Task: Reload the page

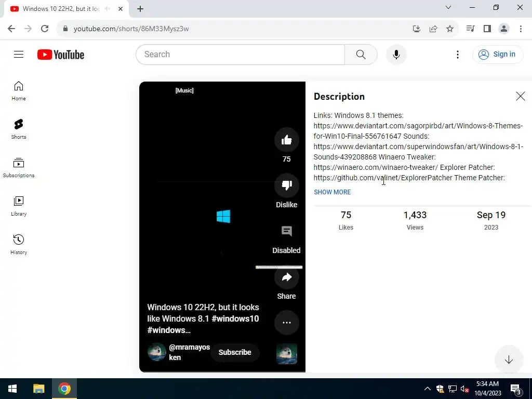Action: point(45,29)
